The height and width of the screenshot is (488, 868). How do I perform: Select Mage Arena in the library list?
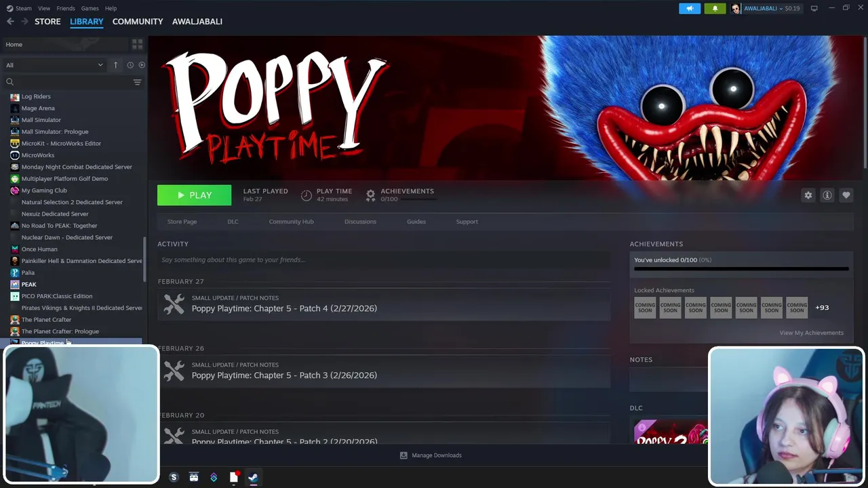pyautogui.click(x=38, y=108)
